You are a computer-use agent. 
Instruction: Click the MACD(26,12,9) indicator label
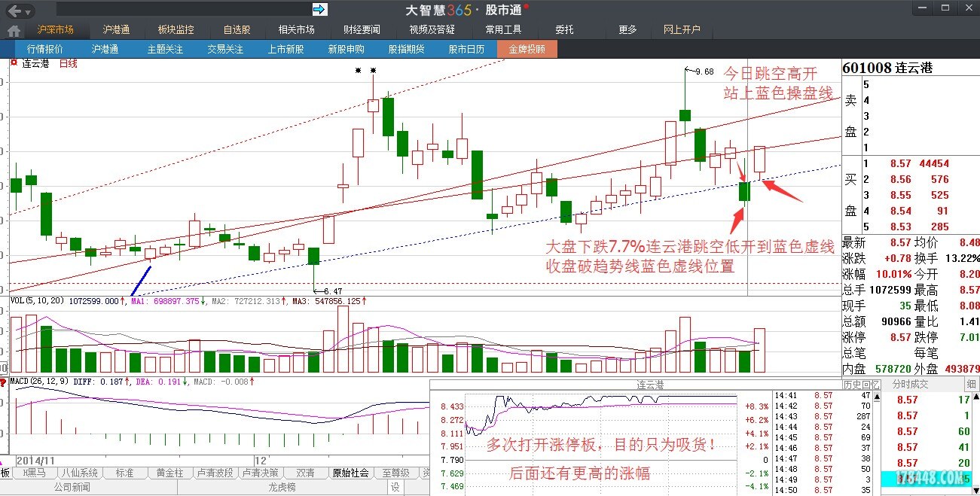tap(40, 382)
